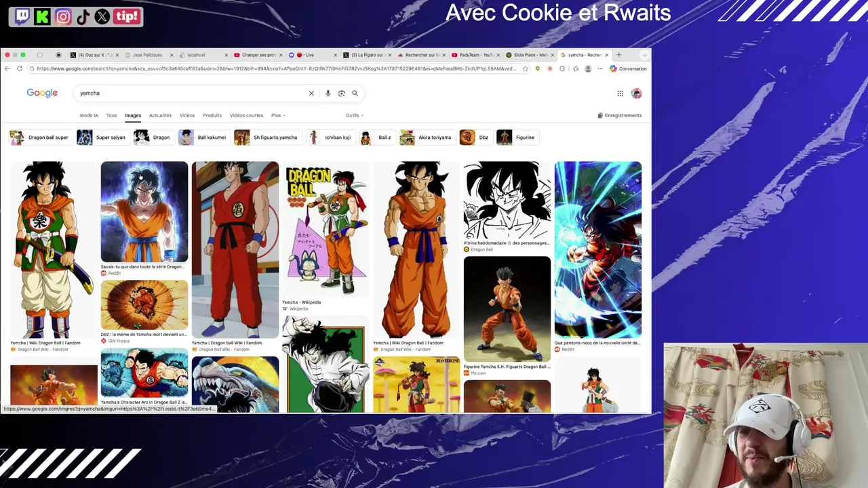Viewport: 868px width, 488px height.
Task: Select the Ball kakumei filter chip
Action: point(203,138)
